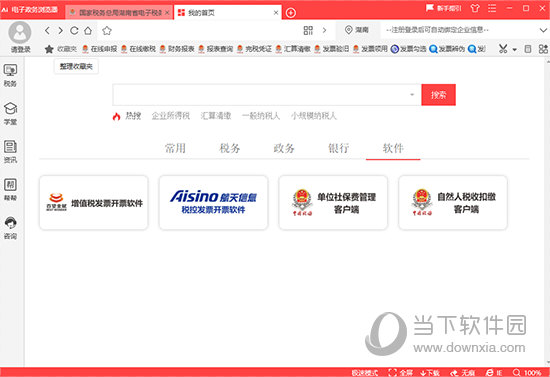Click the red 搜索 button
550x377 pixels.
point(438,95)
